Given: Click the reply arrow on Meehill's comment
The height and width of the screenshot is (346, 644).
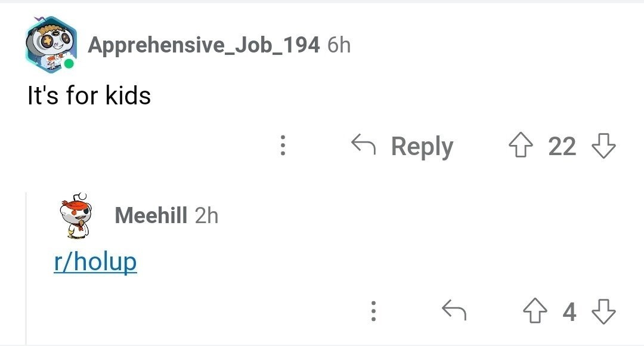Looking at the screenshot, I should pos(453,310).
